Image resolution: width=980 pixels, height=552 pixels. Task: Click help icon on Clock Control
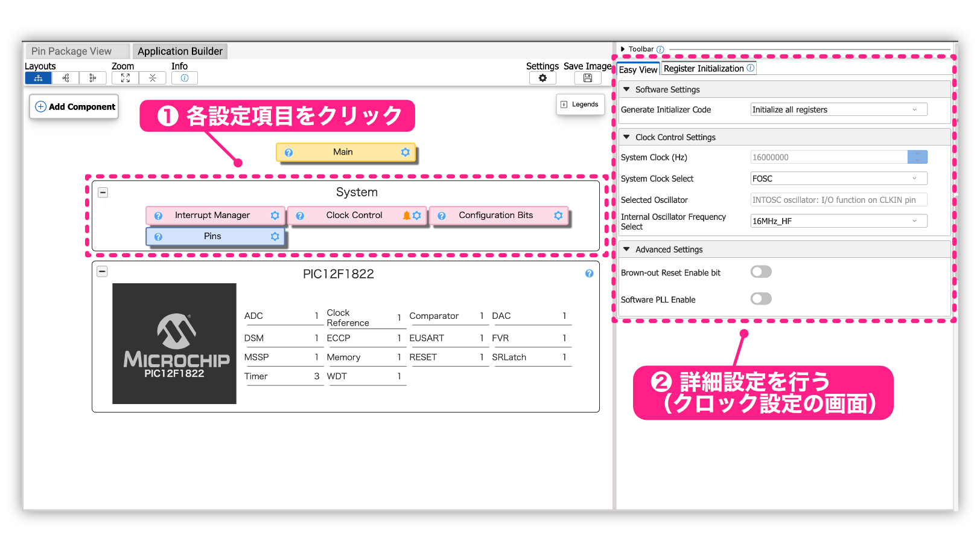[x=300, y=216]
